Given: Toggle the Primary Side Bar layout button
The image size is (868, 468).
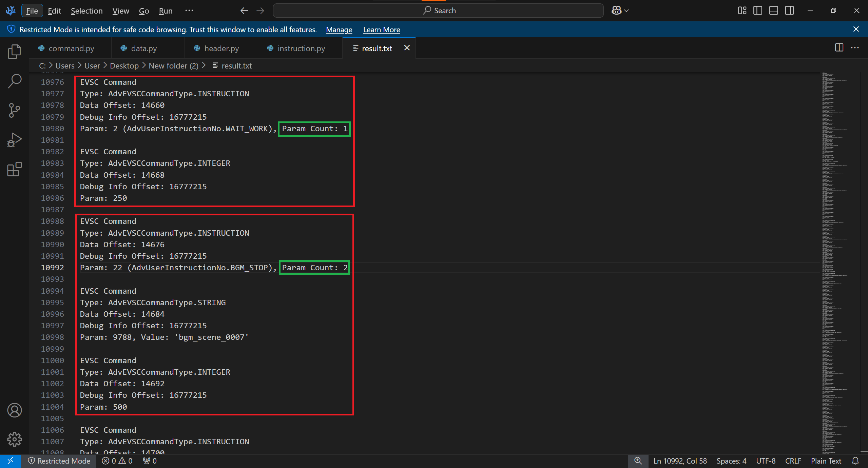Looking at the screenshot, I should pos(757,11).
